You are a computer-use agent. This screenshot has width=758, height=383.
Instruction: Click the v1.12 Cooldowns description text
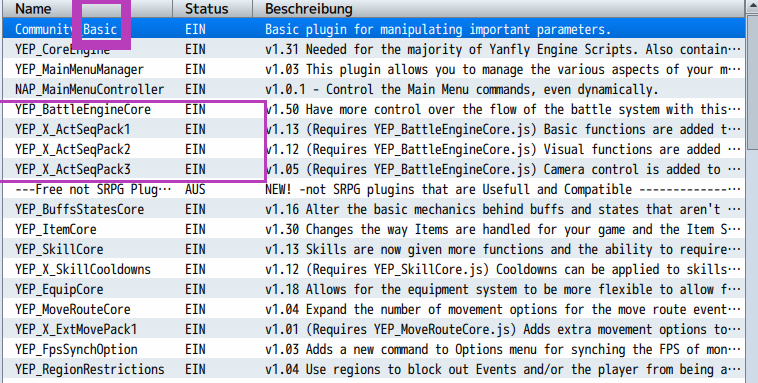point(503,269)
